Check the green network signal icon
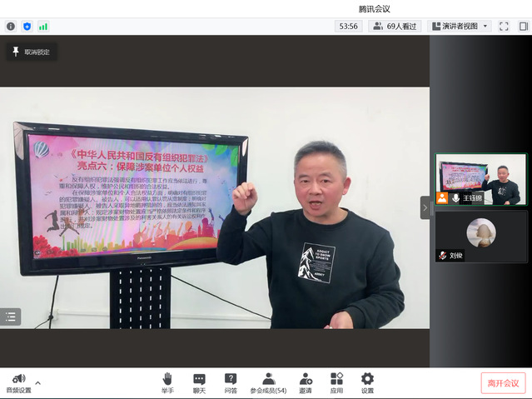 click(x=43, y=26)
